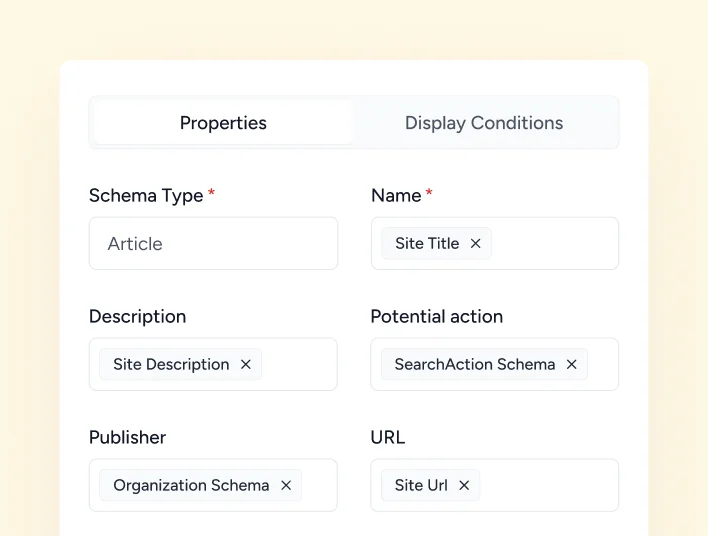Click the Description label

pos(137,317)
